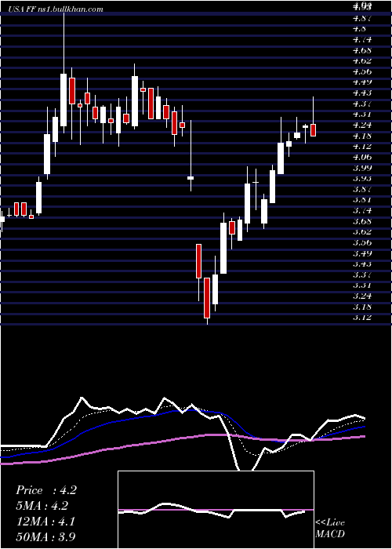Select the 3.12 price axis label

click(361, 318)
